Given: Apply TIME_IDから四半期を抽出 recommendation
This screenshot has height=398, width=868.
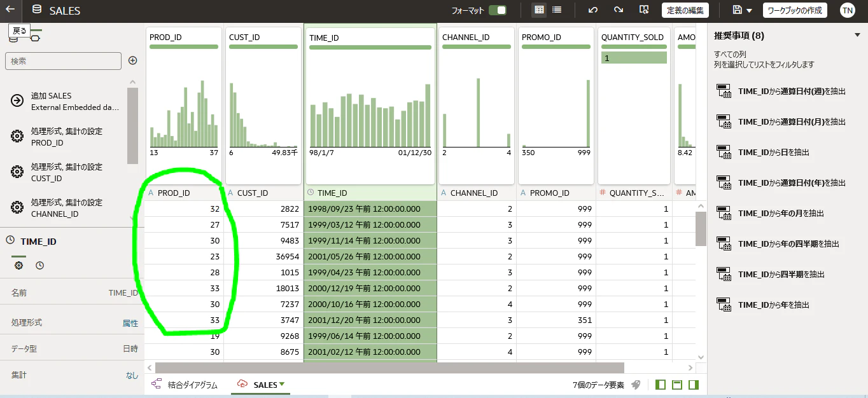Looking at the screenshot, I should (x=781, y=274).
